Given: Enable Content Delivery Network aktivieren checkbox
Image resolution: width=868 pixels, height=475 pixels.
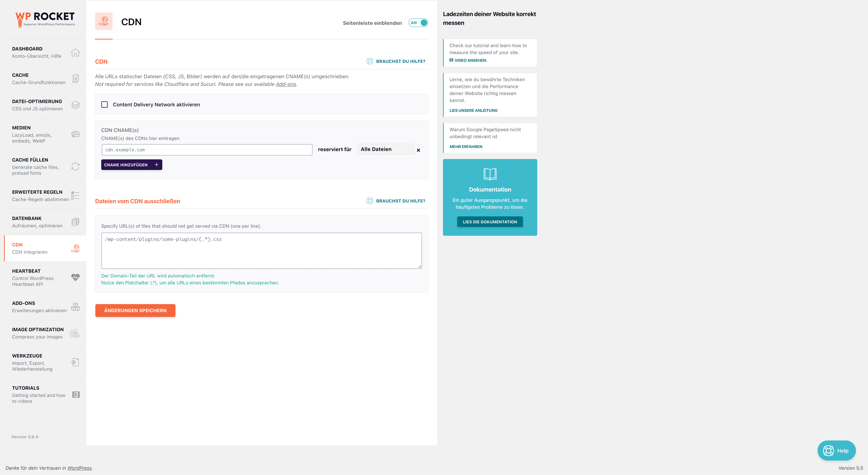Looking at the screenshot, I should pyautogui.click(x=105, y=105).
